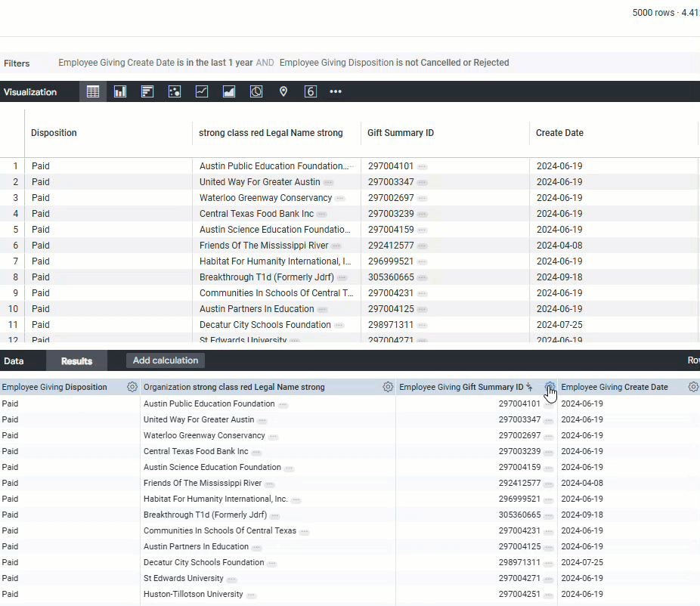Sort by Employee Giving Disposition results header

point(54,387)
